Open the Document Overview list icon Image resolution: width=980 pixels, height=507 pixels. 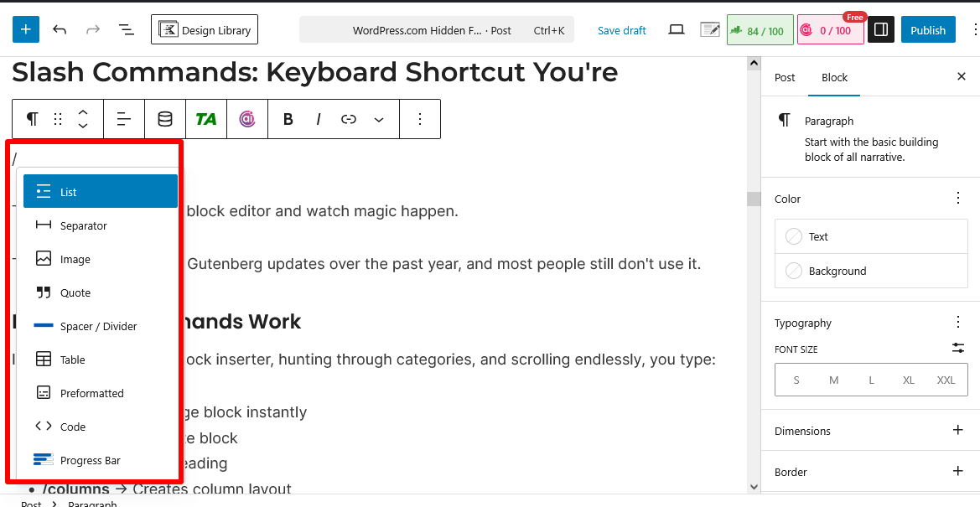coord(126,28)
